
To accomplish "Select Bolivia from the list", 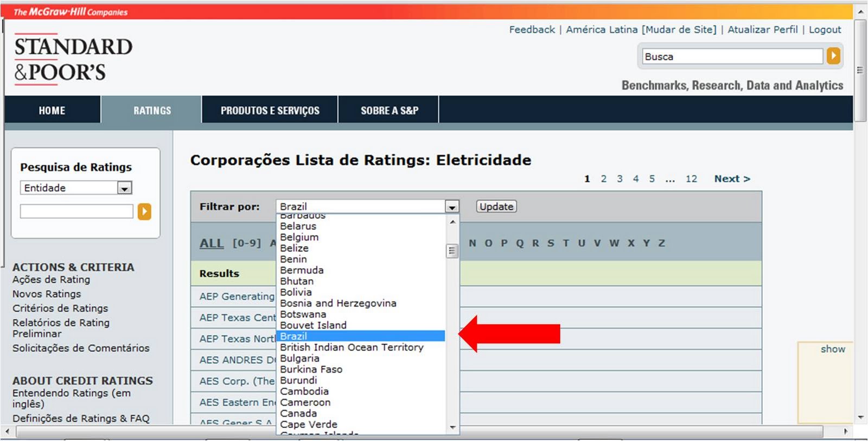I will coord(360,292).
